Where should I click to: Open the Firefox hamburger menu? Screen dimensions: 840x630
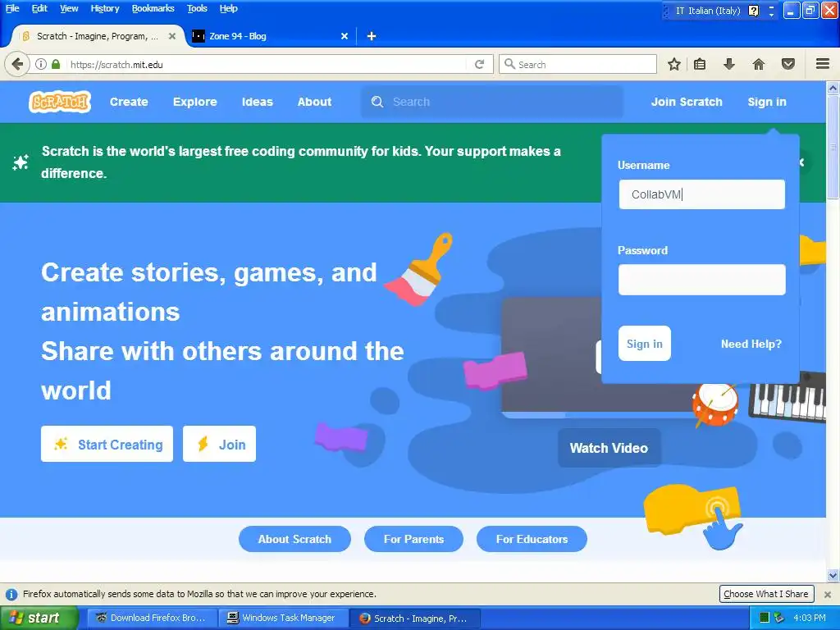tap(823, 64)
